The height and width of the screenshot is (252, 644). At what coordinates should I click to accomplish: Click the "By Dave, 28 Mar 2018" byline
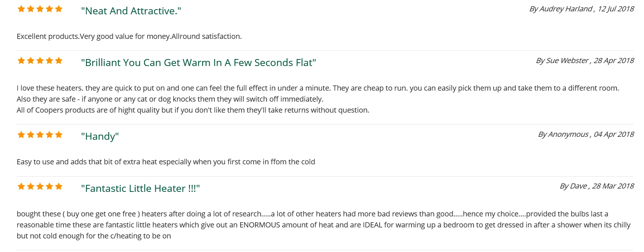[597, 186]
